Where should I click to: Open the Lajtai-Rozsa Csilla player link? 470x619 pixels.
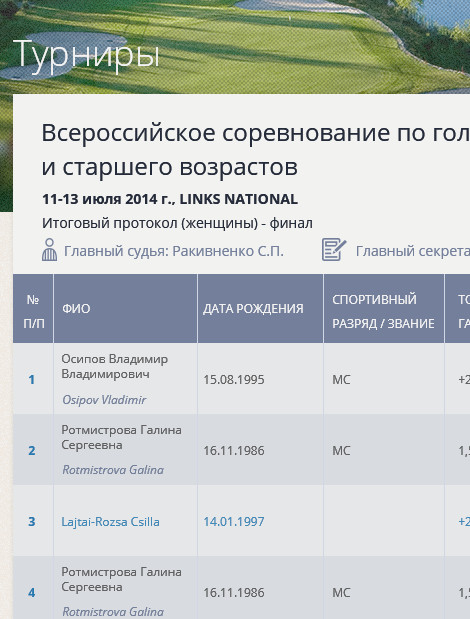110,521
